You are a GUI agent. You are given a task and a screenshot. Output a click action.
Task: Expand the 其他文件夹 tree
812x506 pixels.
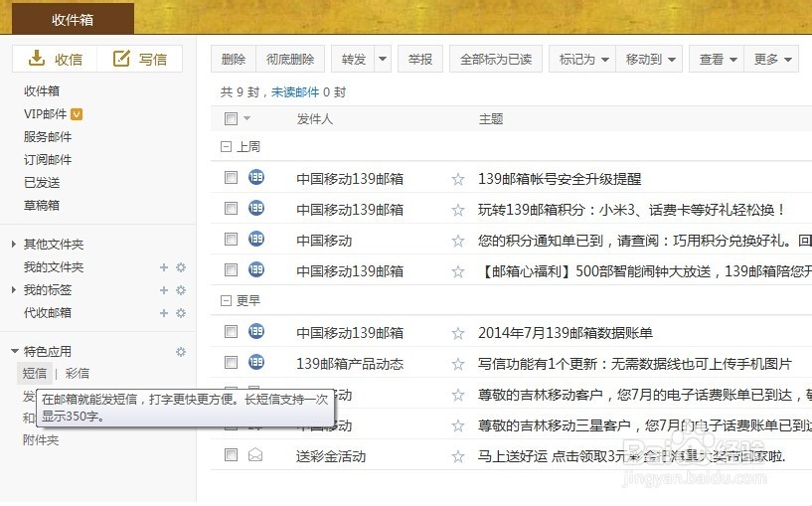click(14, 244)
